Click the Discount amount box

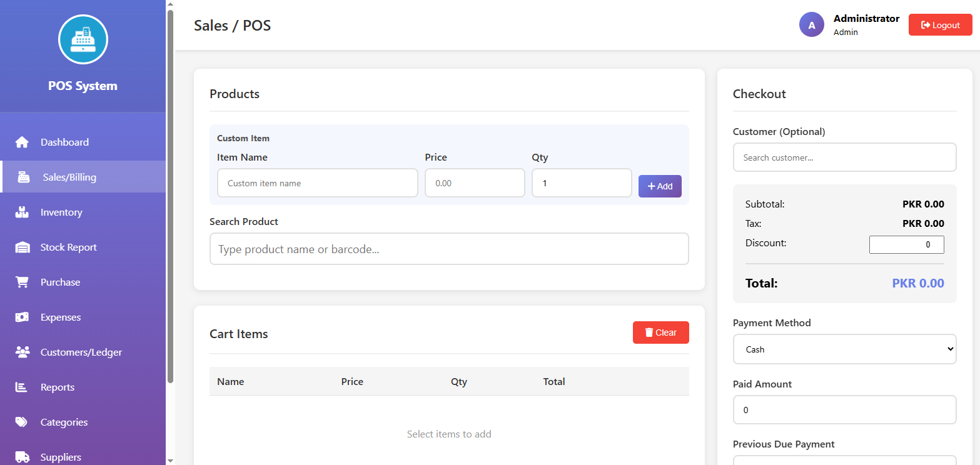906,245
